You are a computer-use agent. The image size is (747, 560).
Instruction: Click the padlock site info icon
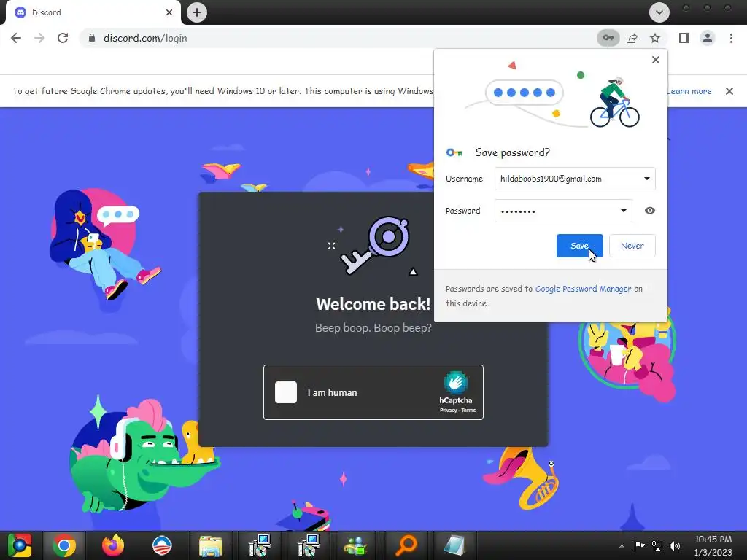point(92,38)
